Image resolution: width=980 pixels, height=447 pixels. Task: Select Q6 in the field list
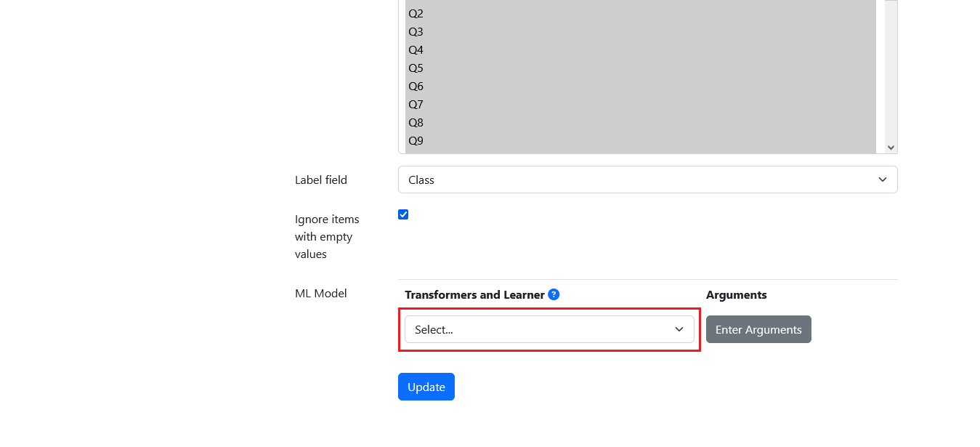(x=641, y=86)
